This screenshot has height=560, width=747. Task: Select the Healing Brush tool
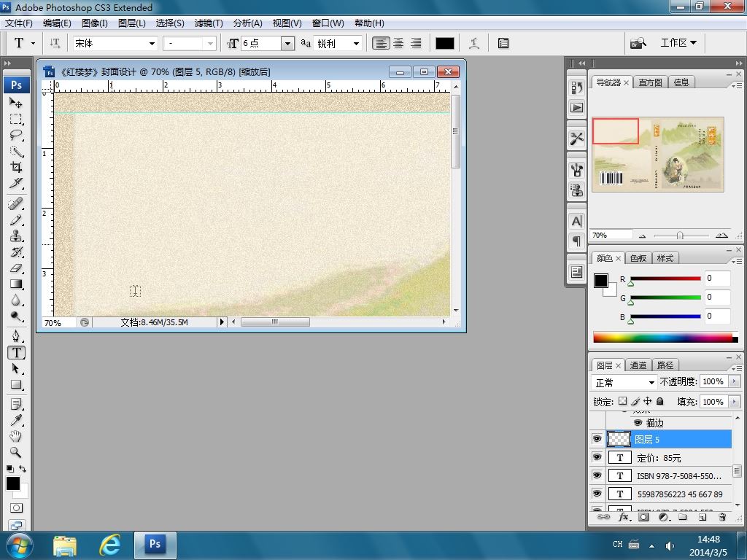click(x=16, y=204)
